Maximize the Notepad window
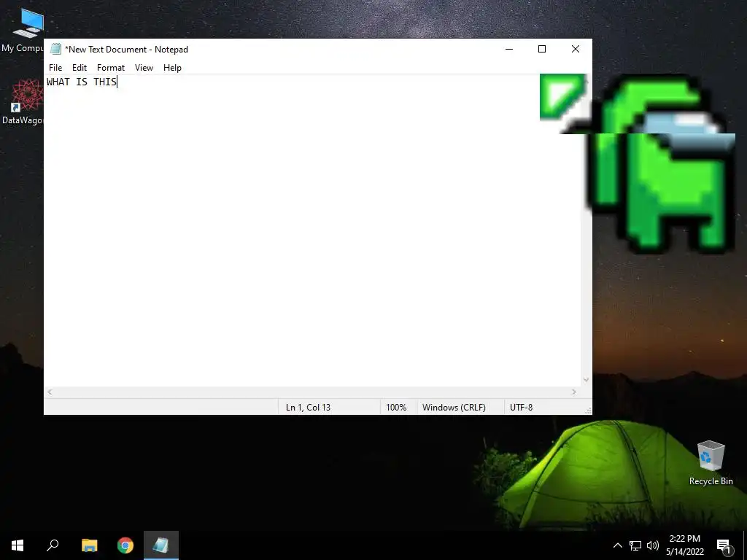Screen dimensions: 747x560 click(x=542, y=49)
